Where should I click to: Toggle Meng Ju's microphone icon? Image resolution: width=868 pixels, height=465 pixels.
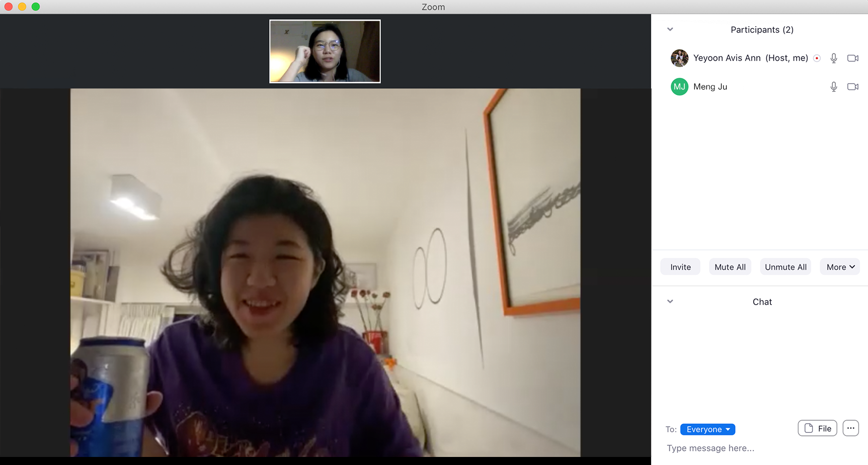834,87
